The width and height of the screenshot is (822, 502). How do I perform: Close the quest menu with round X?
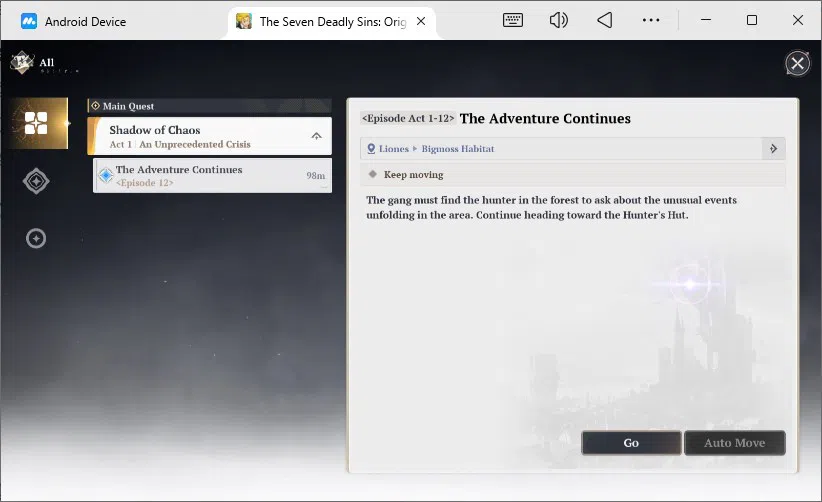coord(797,64)
